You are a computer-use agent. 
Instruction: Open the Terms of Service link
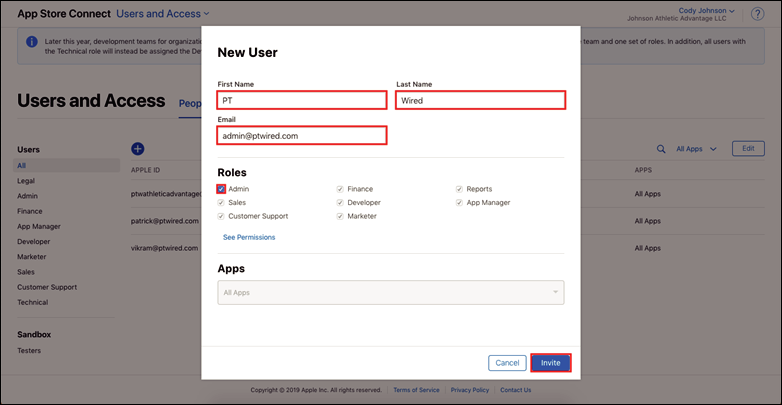[416, 390]
